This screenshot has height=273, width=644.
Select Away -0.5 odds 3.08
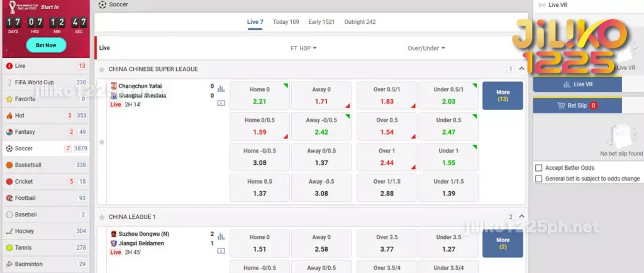pyautogui.click(x=321, y=187)
